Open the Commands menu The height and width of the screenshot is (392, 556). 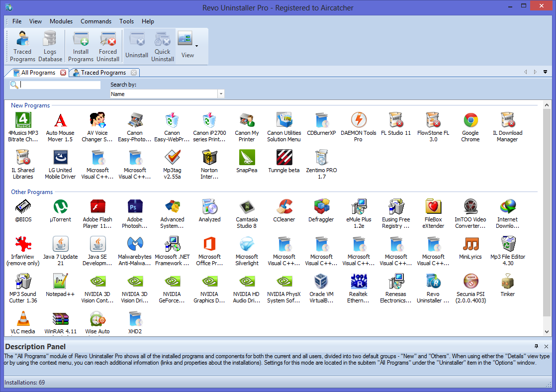point(96,21)
